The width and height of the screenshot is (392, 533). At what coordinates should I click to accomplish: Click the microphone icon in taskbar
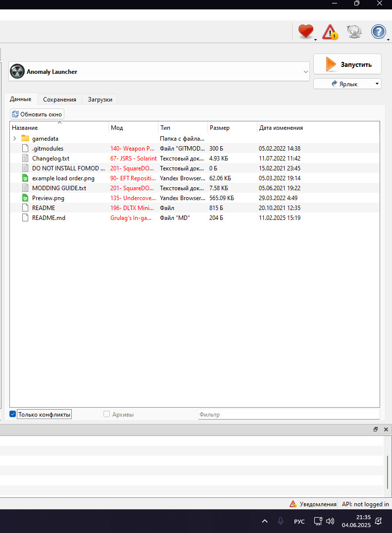281,521
